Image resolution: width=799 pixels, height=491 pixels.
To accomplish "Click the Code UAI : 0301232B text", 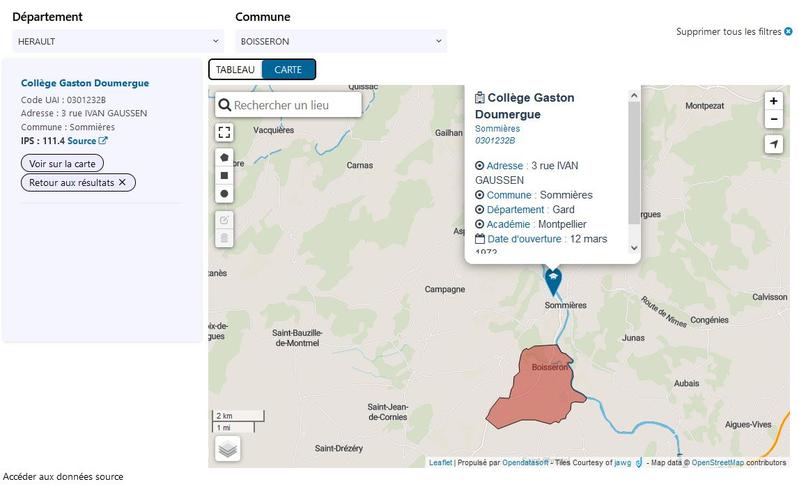I will tap(63, 100).
